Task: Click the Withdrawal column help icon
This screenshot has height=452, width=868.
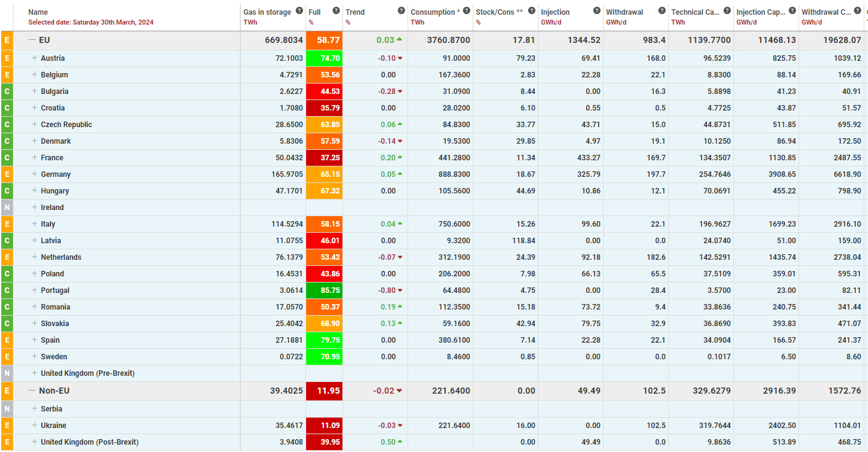Action: click(662, 10)
